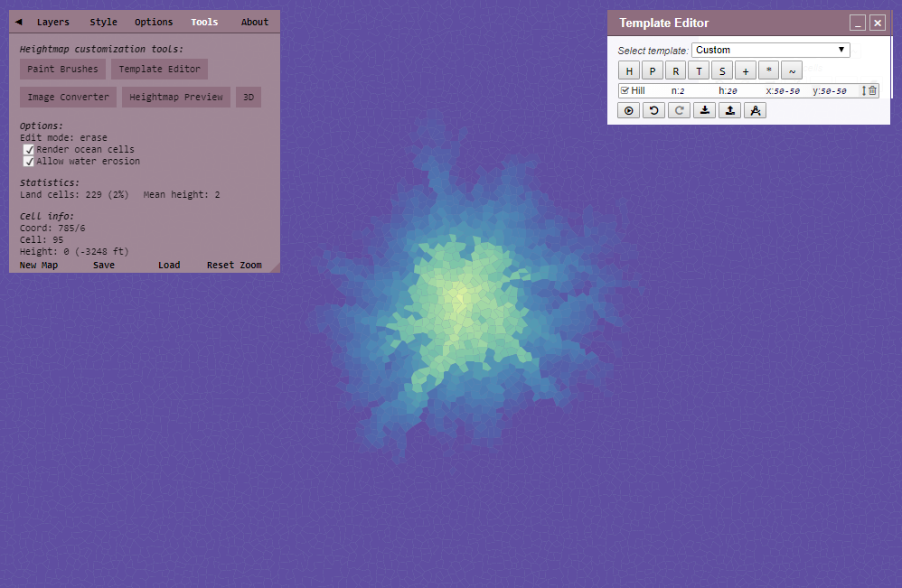The width and height of the screenshot is (902, 588).
Task: Choose Custom from the template list
Action: tap(770, 50)
